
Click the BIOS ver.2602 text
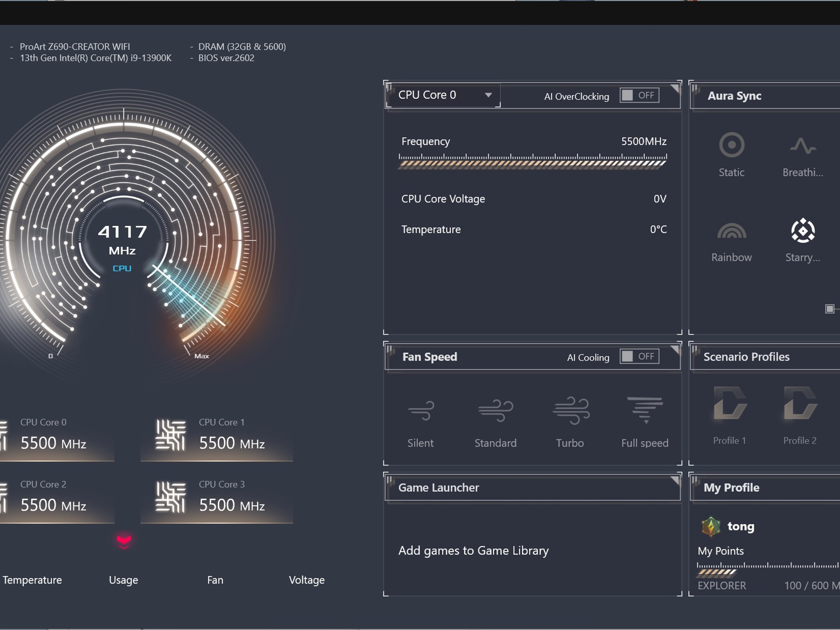(x=226, y=58)
